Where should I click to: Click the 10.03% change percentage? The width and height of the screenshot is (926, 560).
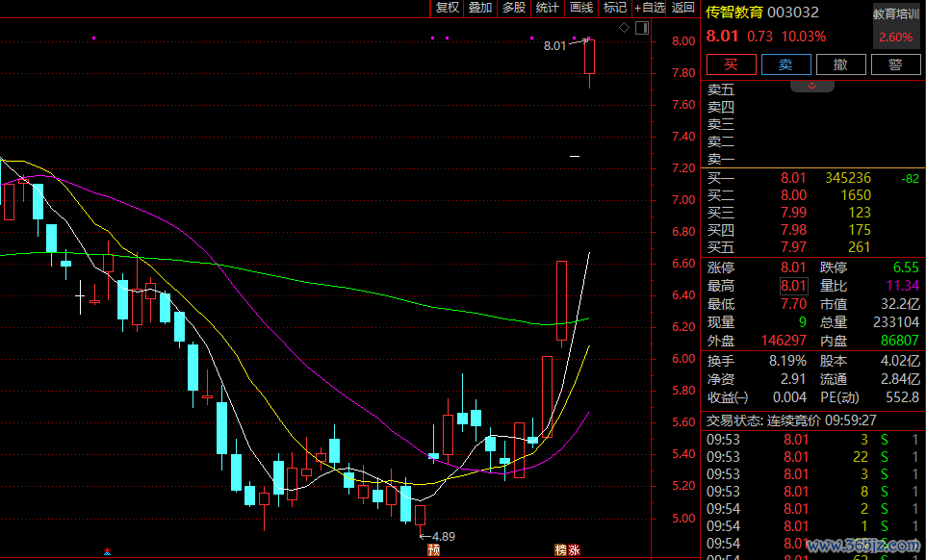click(804, 37)
